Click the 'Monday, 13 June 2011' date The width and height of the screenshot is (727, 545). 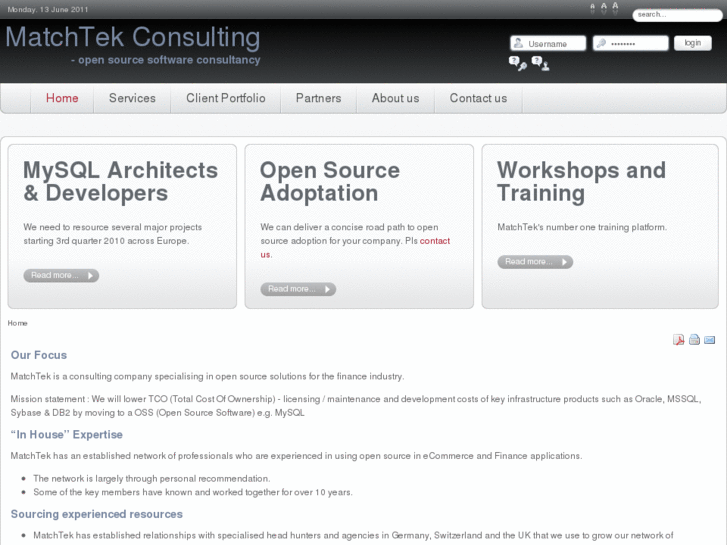48,9
